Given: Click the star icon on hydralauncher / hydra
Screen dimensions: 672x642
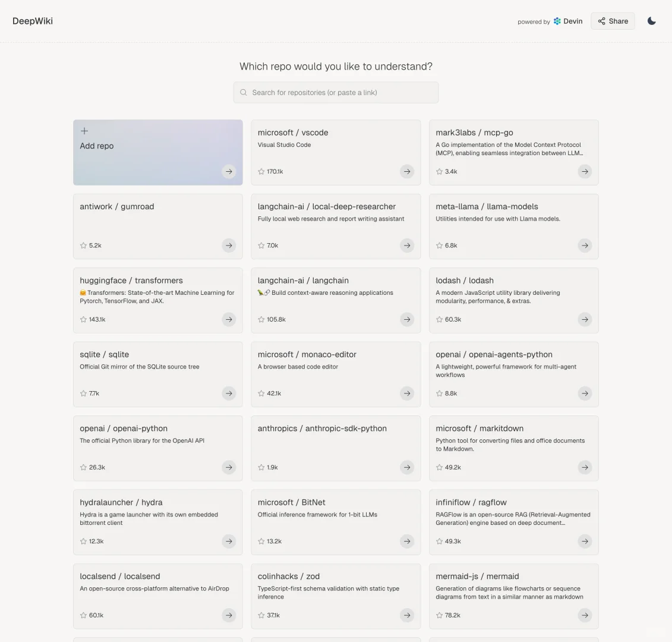Looking at the screenshot, I should pyautogui.click(x=83, y=542).
